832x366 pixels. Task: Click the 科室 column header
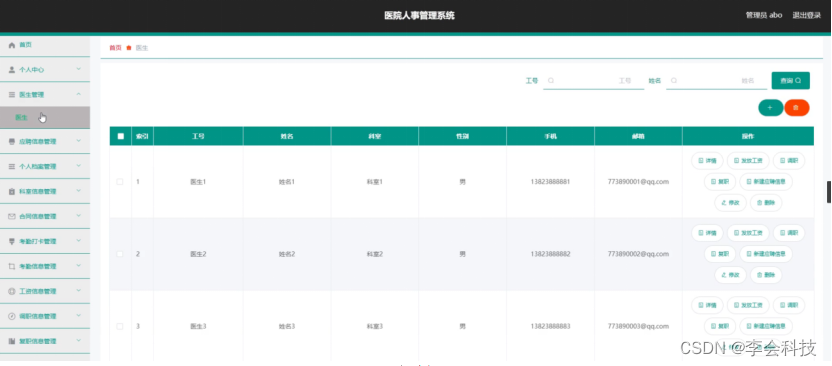click(x=375, y=136)
